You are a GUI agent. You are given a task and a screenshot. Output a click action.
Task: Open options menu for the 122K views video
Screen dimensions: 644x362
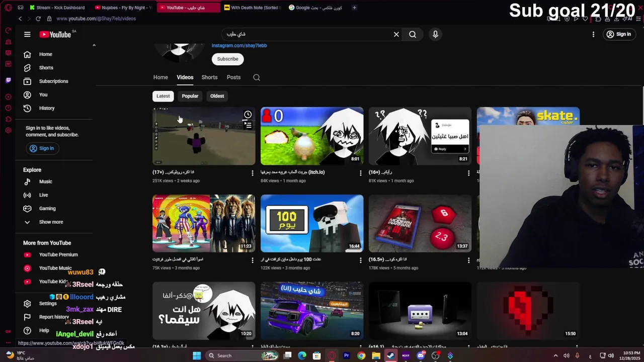[x=360, y=260]
